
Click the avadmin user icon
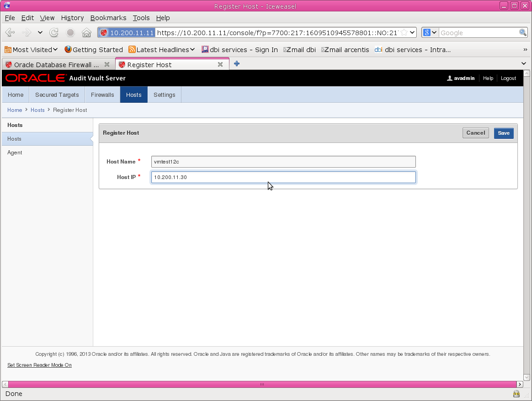pos(450,78)
